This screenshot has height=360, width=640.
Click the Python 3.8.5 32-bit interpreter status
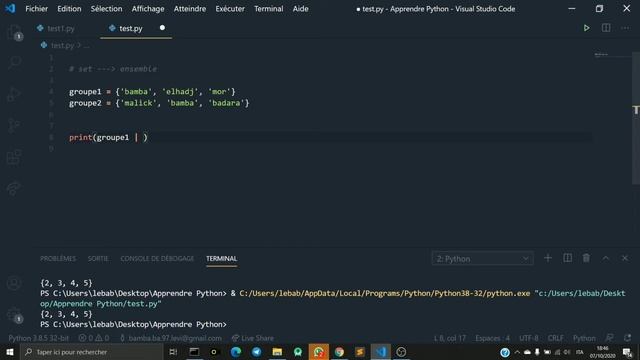(39, 338)
